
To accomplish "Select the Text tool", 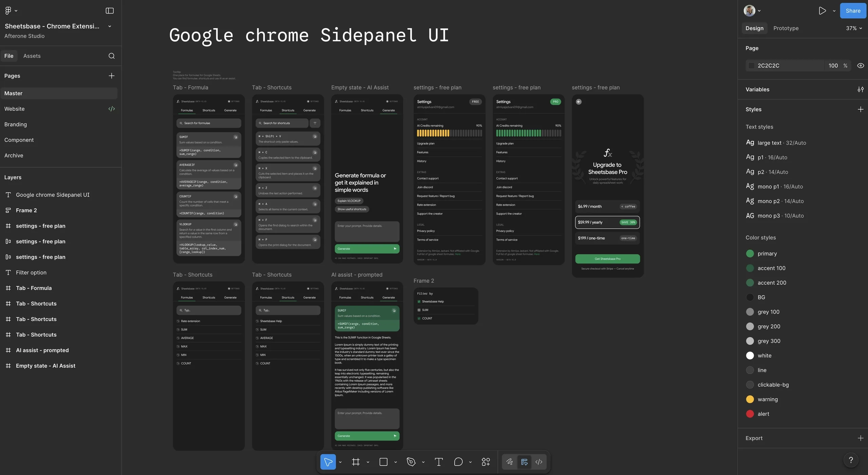I will coord(438,461).
